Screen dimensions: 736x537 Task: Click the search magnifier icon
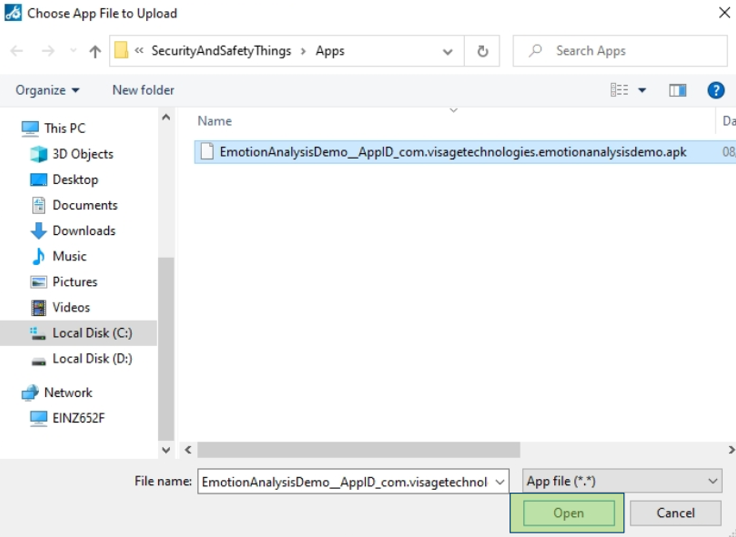(x=535, y=51)
